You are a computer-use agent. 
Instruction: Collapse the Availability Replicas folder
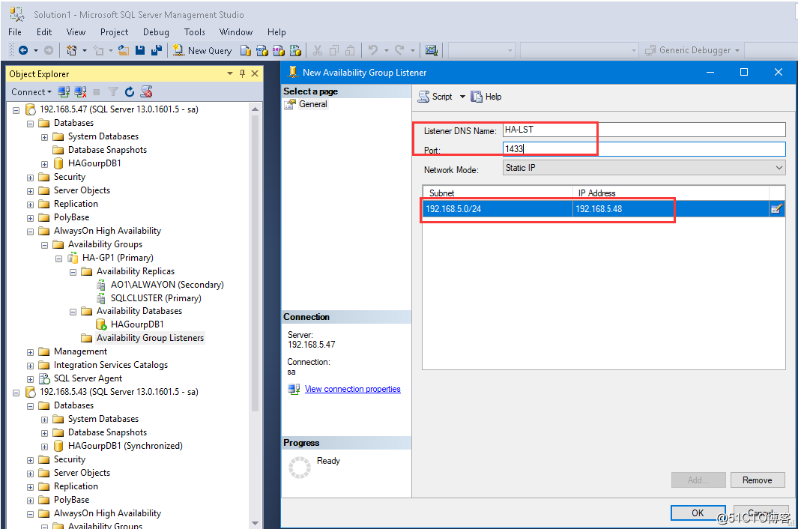click(73, 272)
